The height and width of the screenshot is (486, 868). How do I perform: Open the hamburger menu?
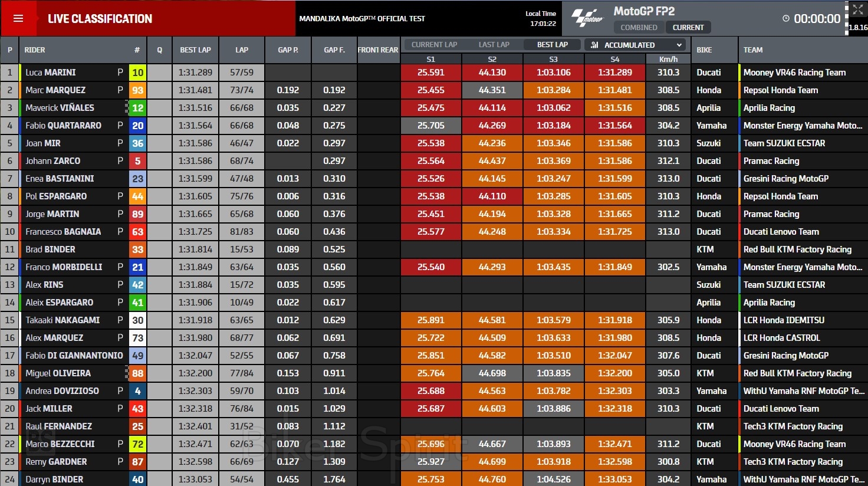pos(18,18)
